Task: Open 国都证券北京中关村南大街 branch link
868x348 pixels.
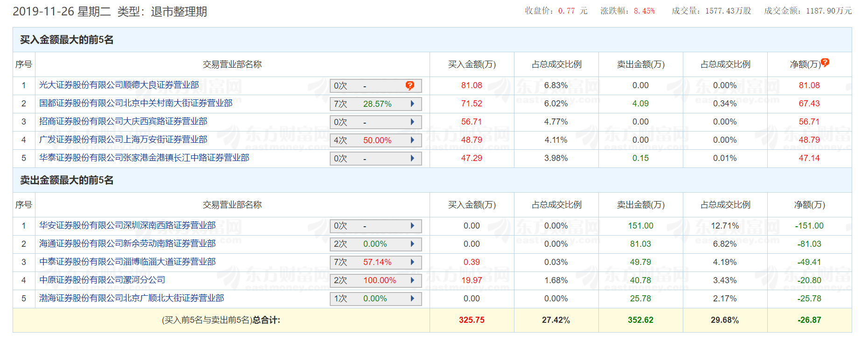Action: tap(136, 103)
